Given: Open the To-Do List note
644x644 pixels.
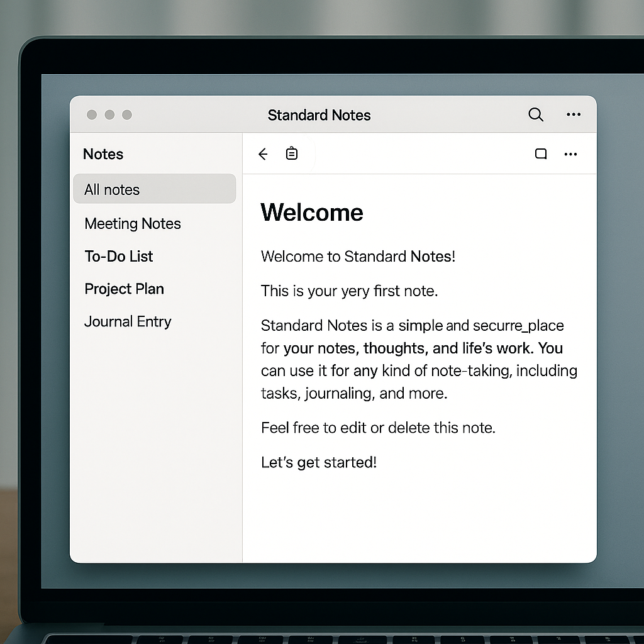Looking at the screenshot, I should [119, 257].
